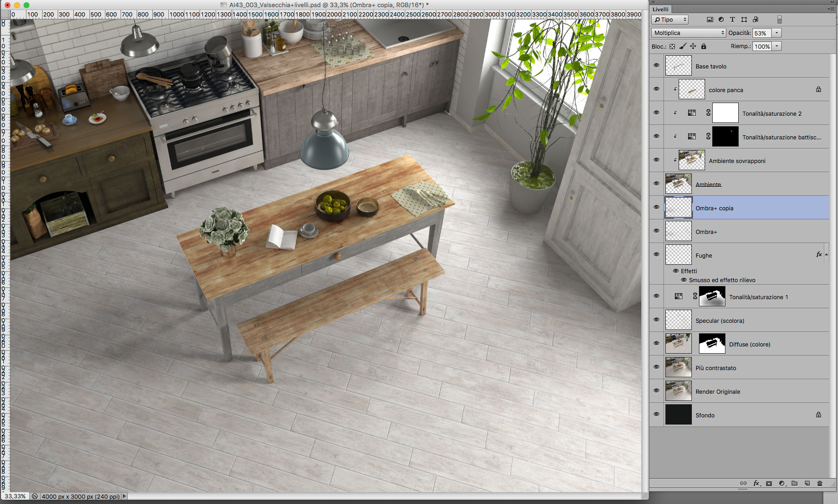Toggle visibility of Ambiente sovrapponi layer

[x=656, y=160]
